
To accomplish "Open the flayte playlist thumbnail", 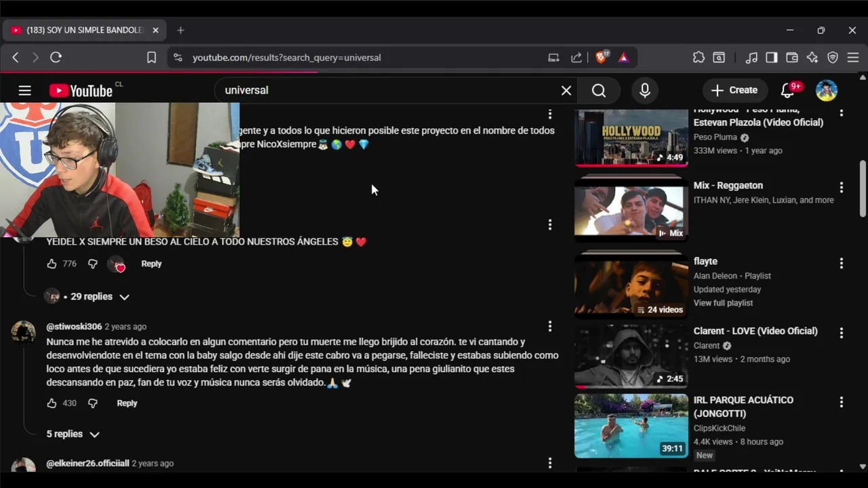I will tap(631, 285).
